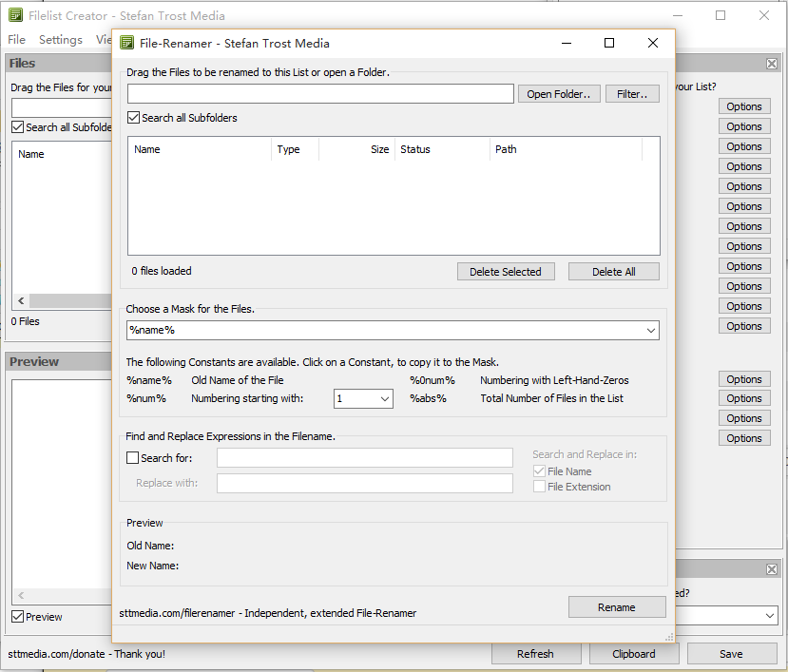Open the File menu
The image size is (788, 672).
point(17,40)
